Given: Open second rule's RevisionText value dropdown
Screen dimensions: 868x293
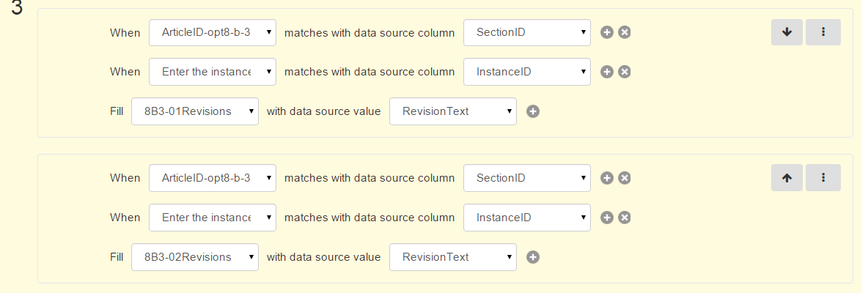Looking at the screenshot, I should [x=453, y=257].
